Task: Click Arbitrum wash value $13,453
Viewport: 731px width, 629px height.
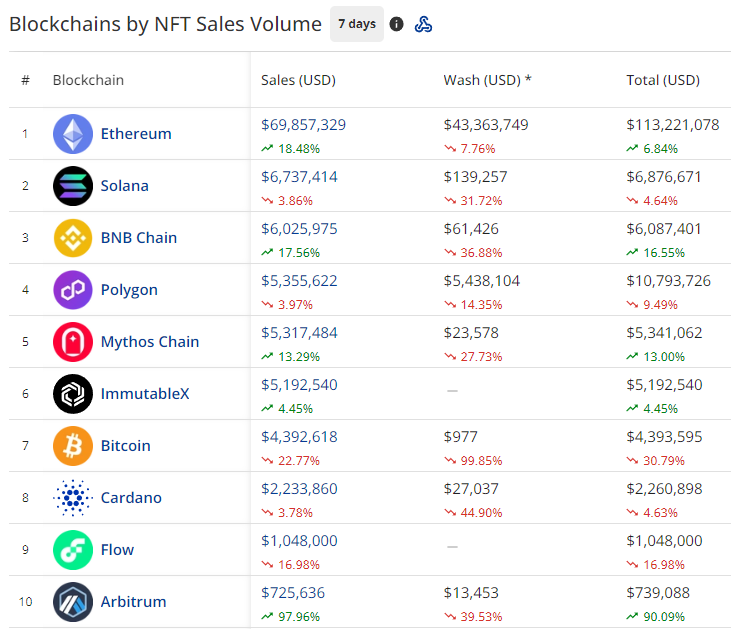Action: click(x=471, y=593)
